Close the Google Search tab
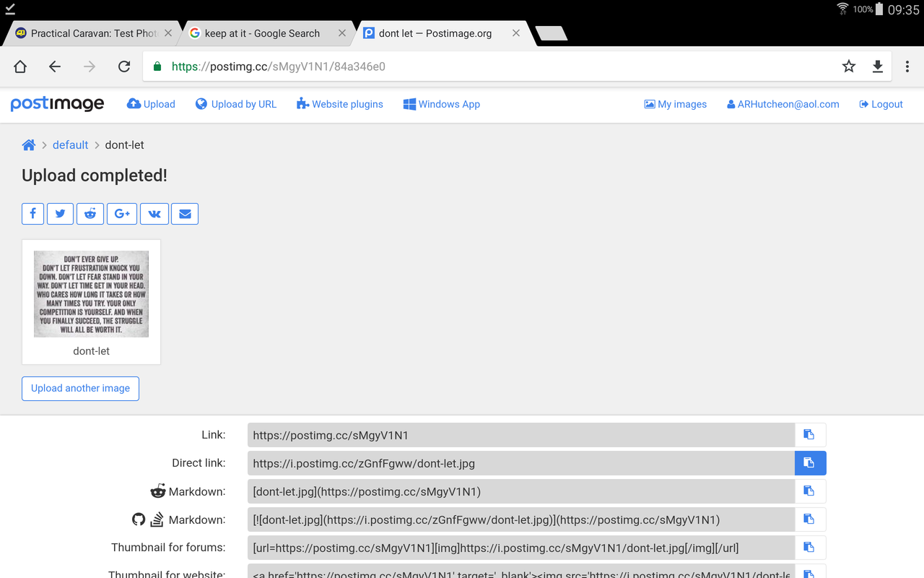924x578 pixels. pyautogui.click(x=342, y=33)
